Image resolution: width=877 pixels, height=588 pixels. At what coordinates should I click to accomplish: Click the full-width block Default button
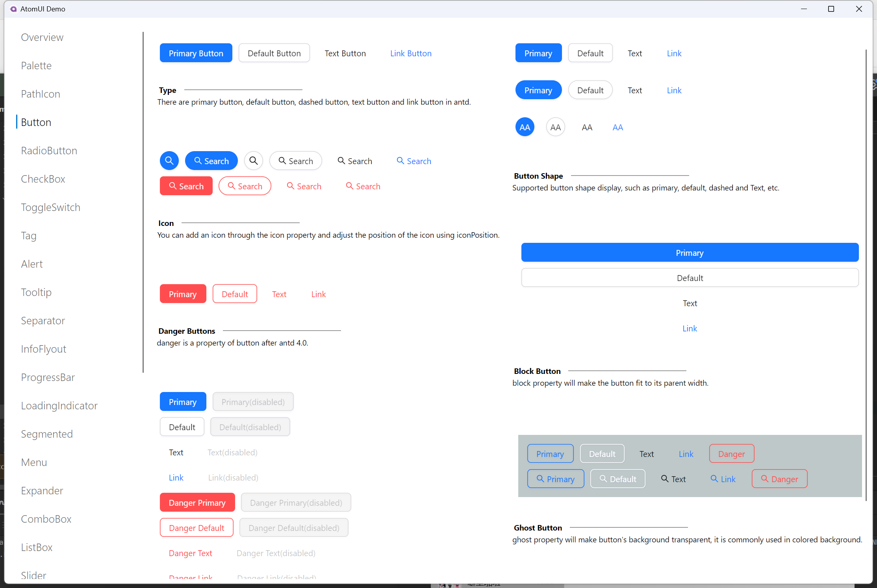(x=690, y=277)
